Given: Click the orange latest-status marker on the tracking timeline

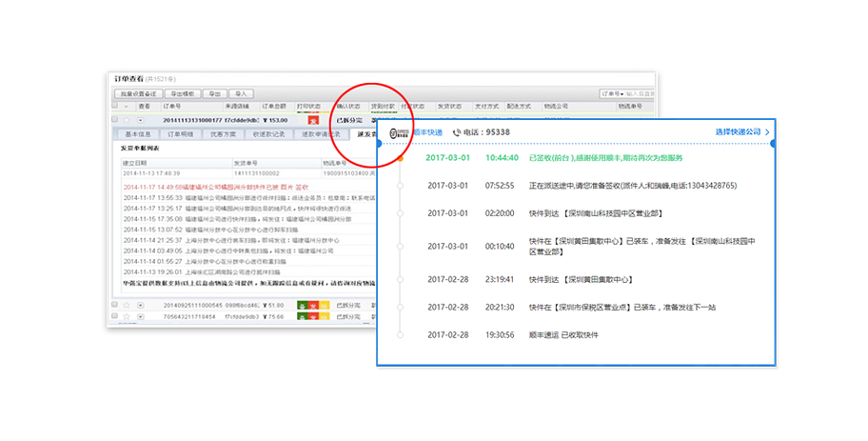Looking at the screenshot, I should (x=401, y=157).
